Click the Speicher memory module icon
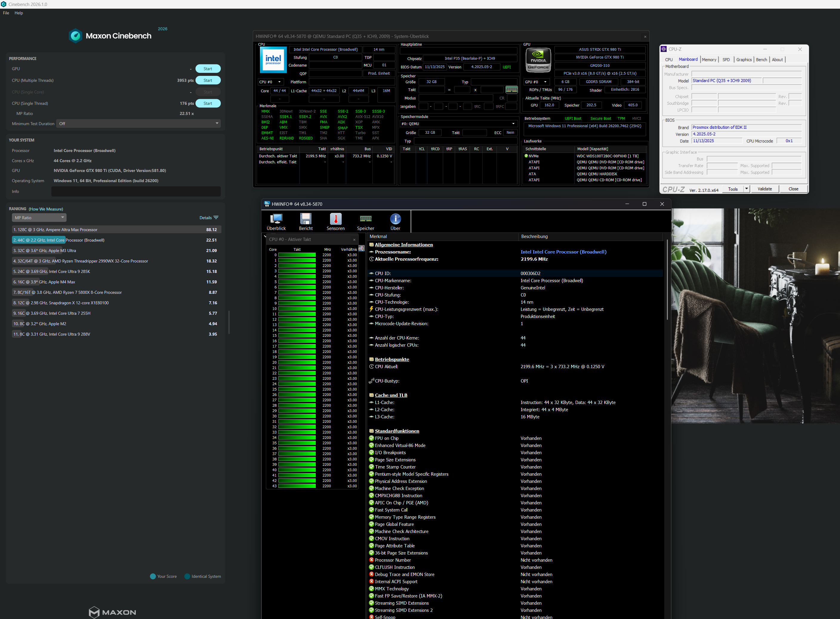Viewport: 840px width, 619px height. (x=366, y=219)
